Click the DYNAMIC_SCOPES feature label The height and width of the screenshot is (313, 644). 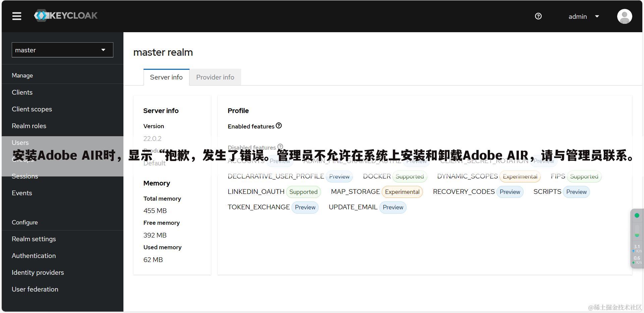coord(467,176)
